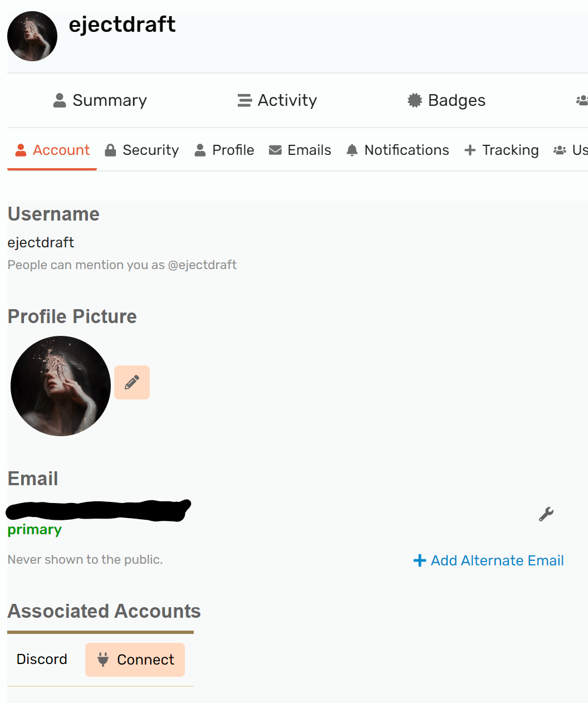Click the envelope icon for Emails

click(x=275, y=150)
